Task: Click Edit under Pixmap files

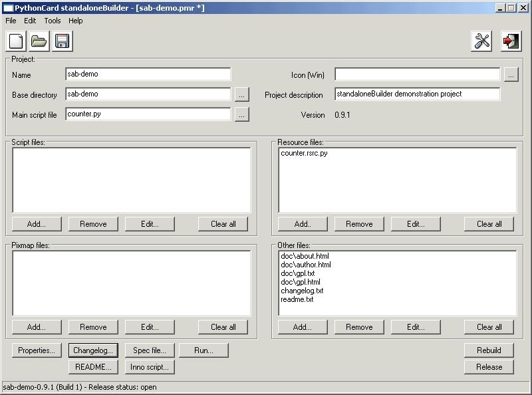Action: 150,327
